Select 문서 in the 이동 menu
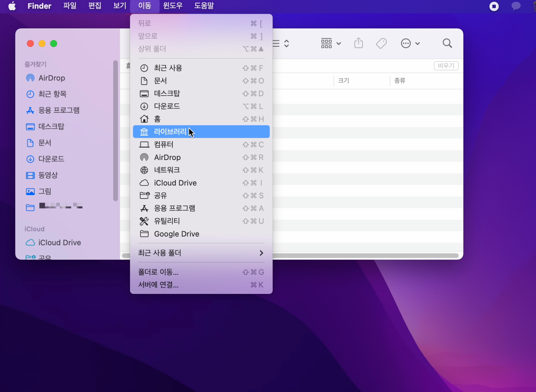 pyautogui.click(x=201, y=81)
